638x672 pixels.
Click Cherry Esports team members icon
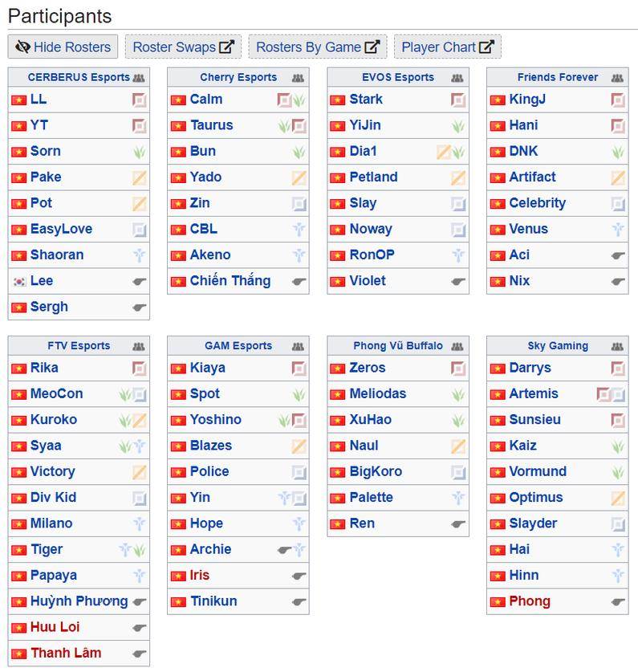[299, 78]
